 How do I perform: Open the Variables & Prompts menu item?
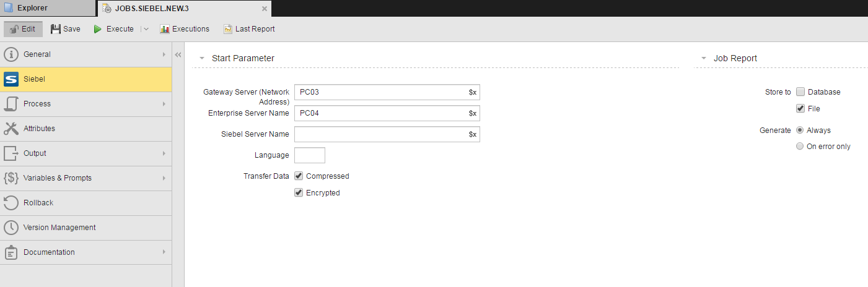(58, 178)
